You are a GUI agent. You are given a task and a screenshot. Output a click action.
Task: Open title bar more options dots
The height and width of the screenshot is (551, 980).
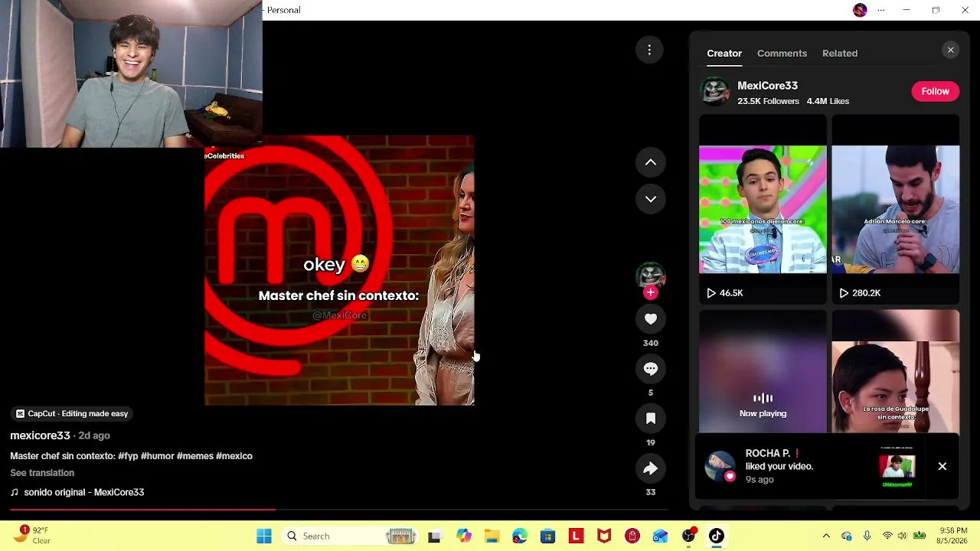[881, 10]
